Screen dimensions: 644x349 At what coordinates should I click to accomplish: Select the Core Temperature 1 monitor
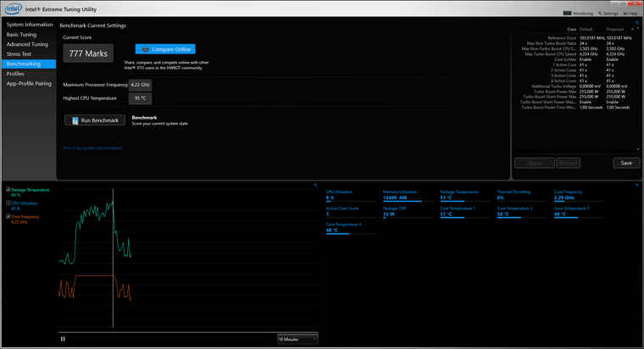(465, 212)
